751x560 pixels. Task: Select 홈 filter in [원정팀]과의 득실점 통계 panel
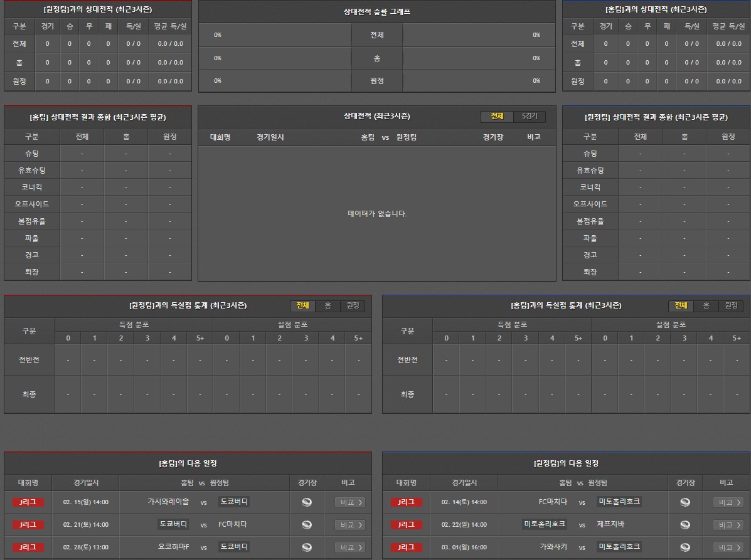(328, 305)
